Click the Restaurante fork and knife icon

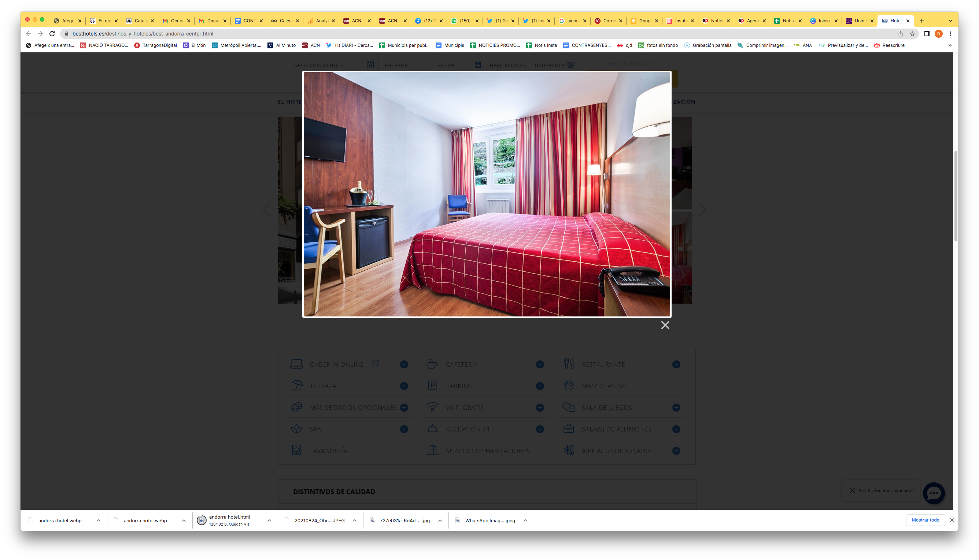(569, 363)
